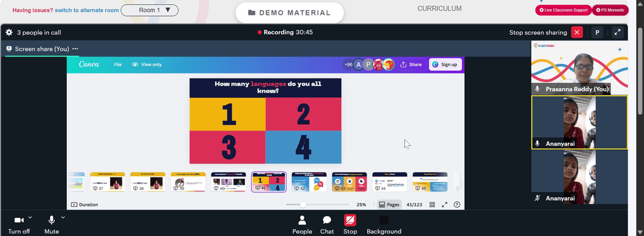Open call settings gear icon
Viewport: 644px width, 236px height.
click(x=8, y=32)
